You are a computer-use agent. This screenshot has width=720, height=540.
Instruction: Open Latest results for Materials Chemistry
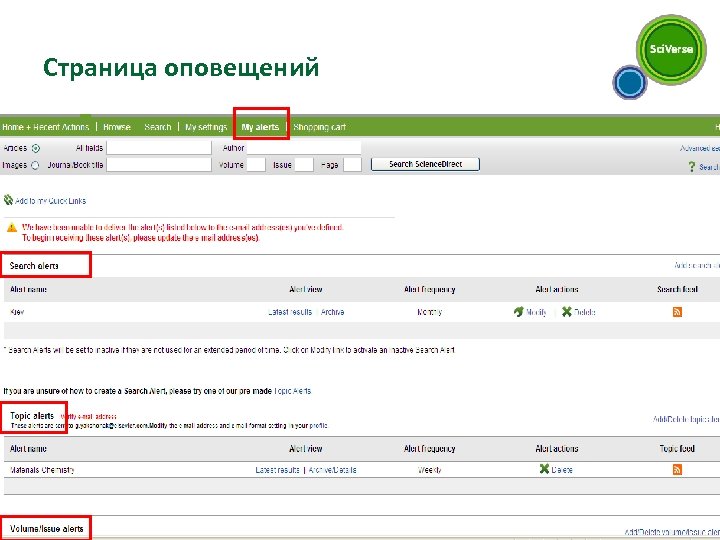pos(277,470)
